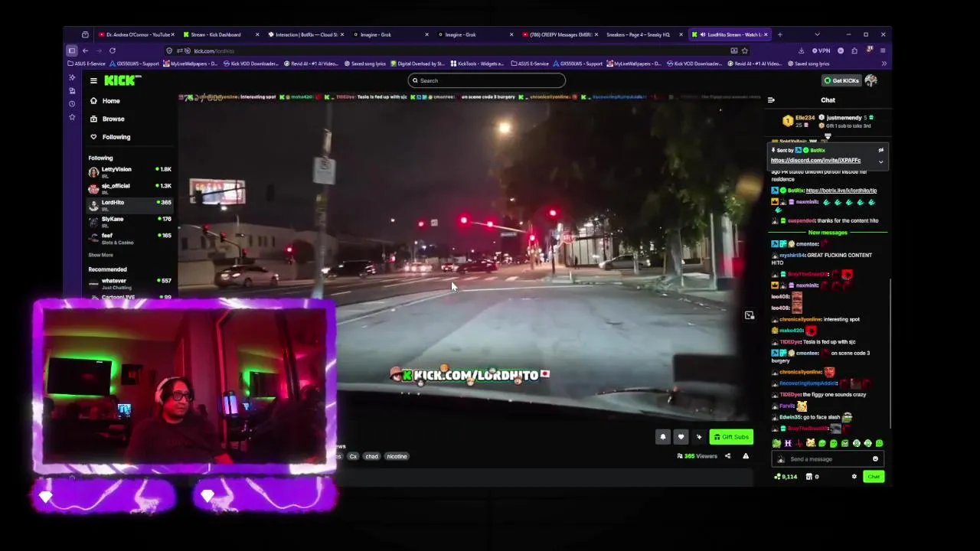This screenshot has width=980, height=551.
Task: Open chat settings gear icon
Action: [854, 477]
